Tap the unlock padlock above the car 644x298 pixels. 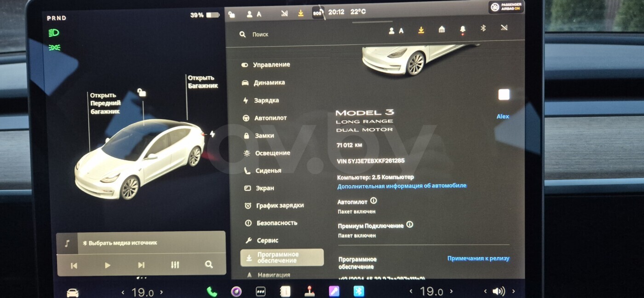point(142,93)
